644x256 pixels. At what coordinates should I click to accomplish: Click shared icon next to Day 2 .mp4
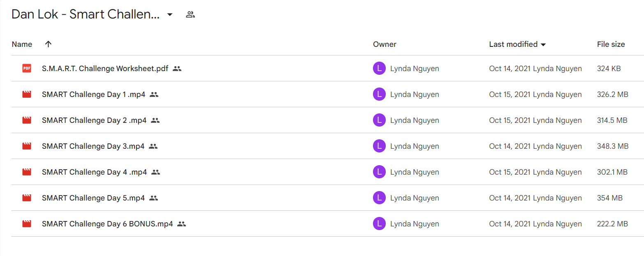(x=155, y=120)
